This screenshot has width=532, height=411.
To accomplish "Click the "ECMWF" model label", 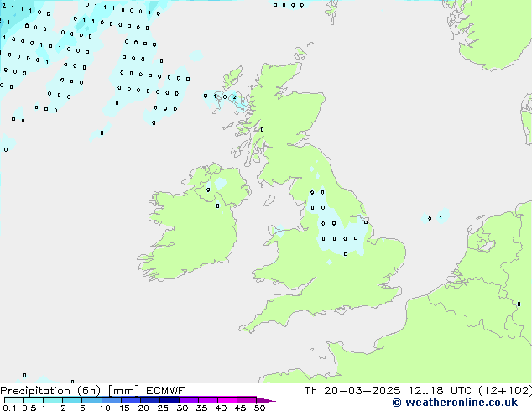I will click(165, 391).
